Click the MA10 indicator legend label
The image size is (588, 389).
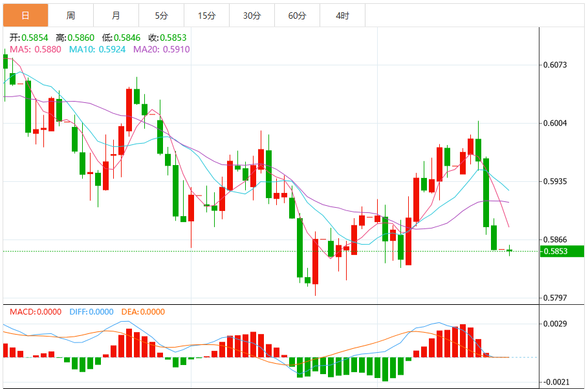97,49
